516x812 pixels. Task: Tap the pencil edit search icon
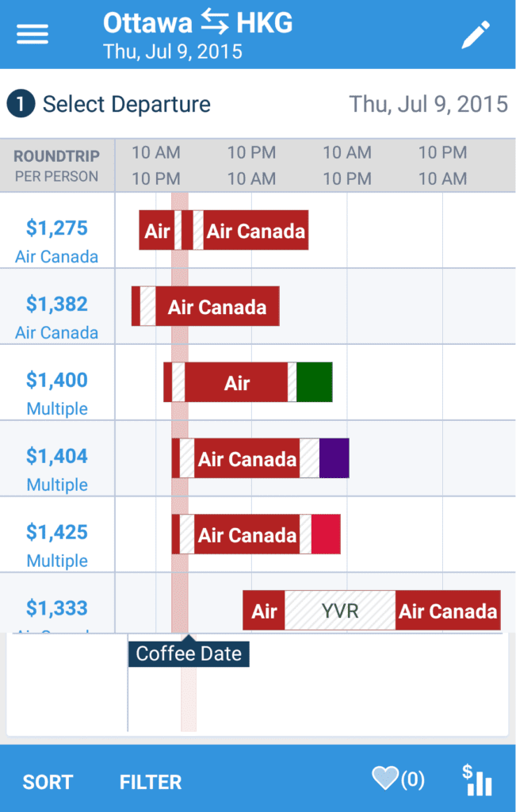476,35
